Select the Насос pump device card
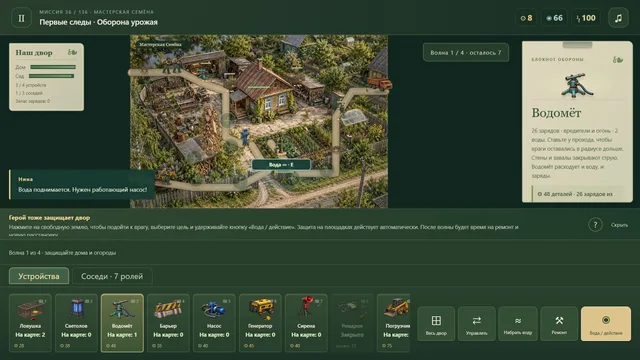640x360 pixels. click(214, 322)
